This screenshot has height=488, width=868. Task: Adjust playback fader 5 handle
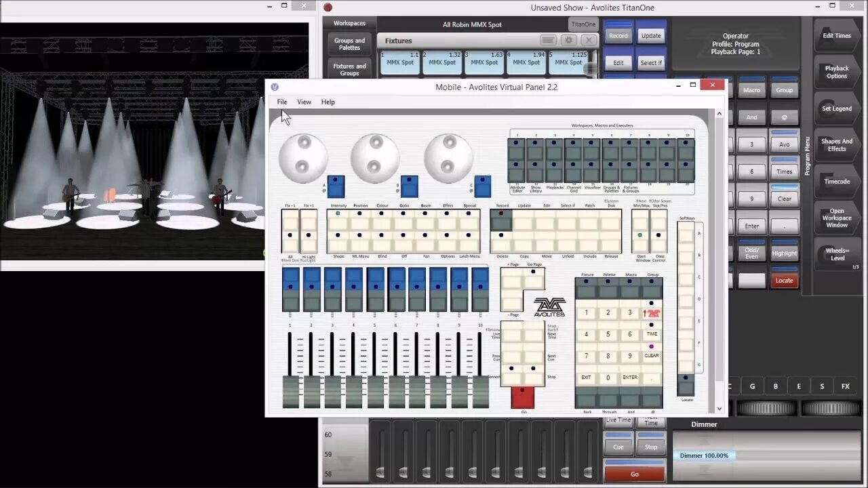click(375, 392)
